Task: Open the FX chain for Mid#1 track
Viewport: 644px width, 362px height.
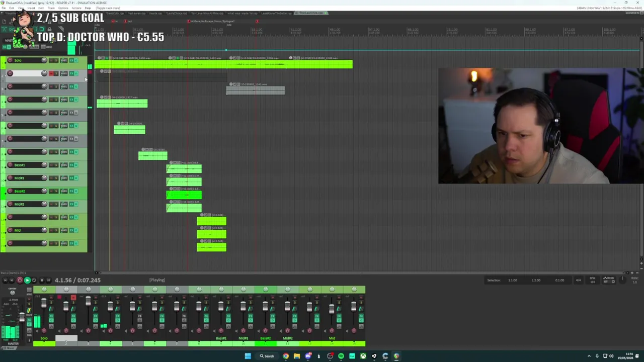Action: coord(71,178)
